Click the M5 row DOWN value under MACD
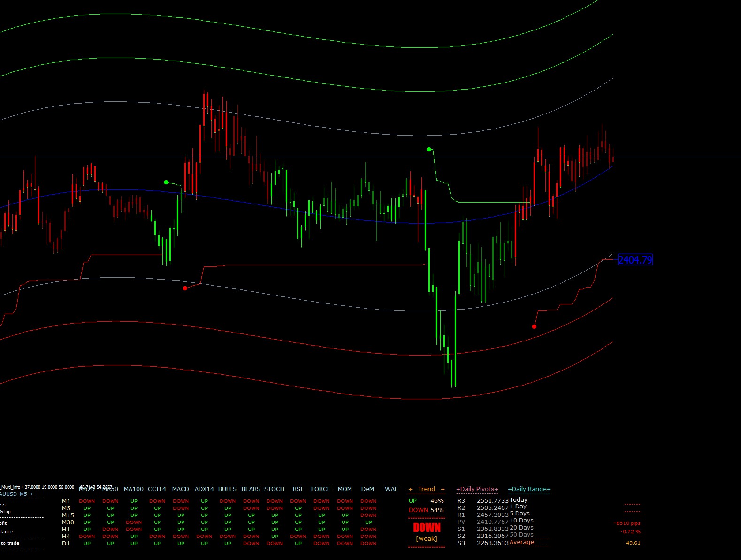The image size is (741, 560). [181, 508]
